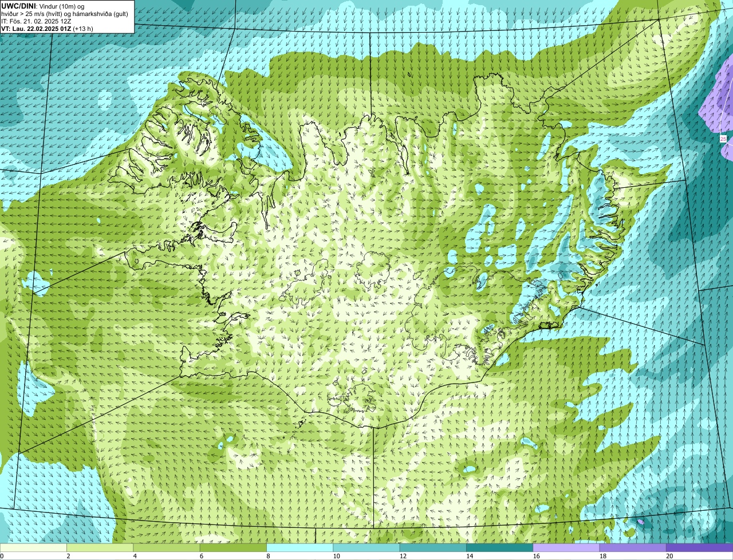Click the legend value "20"
The width and height of the screenshot is (733, 560).
669,556
